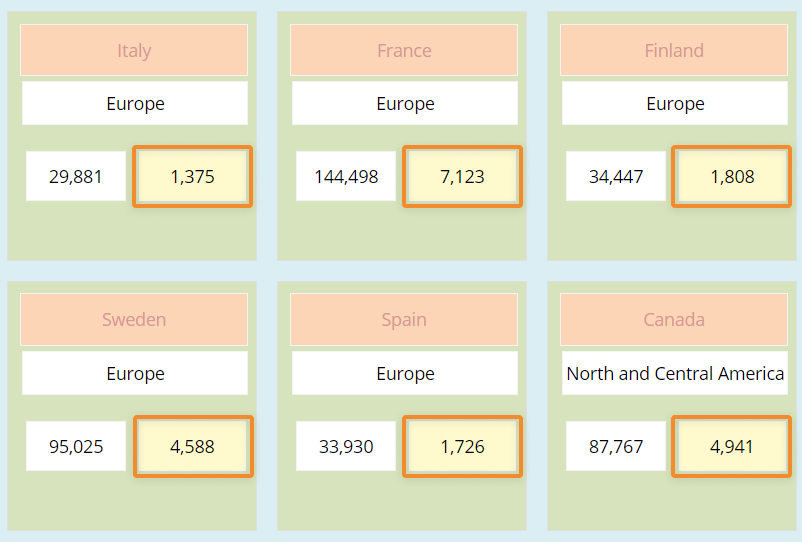Click the Europe field under Italy
This screenshot has width=802, height=542.
point(135,103)
